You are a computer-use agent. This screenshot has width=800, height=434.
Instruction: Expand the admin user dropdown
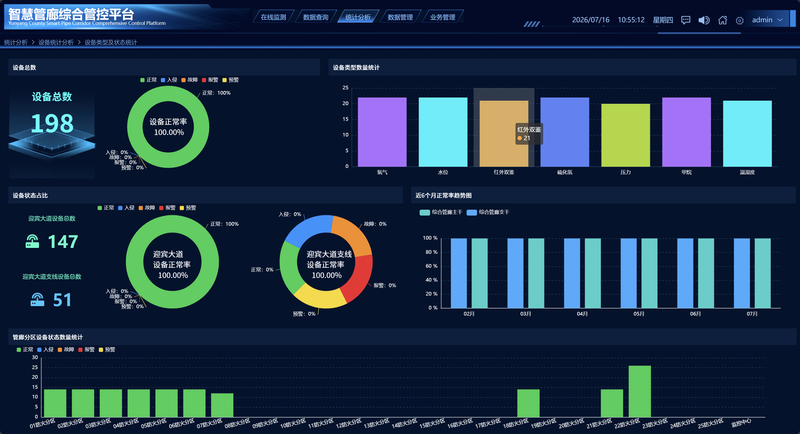[x=767, y=20]
